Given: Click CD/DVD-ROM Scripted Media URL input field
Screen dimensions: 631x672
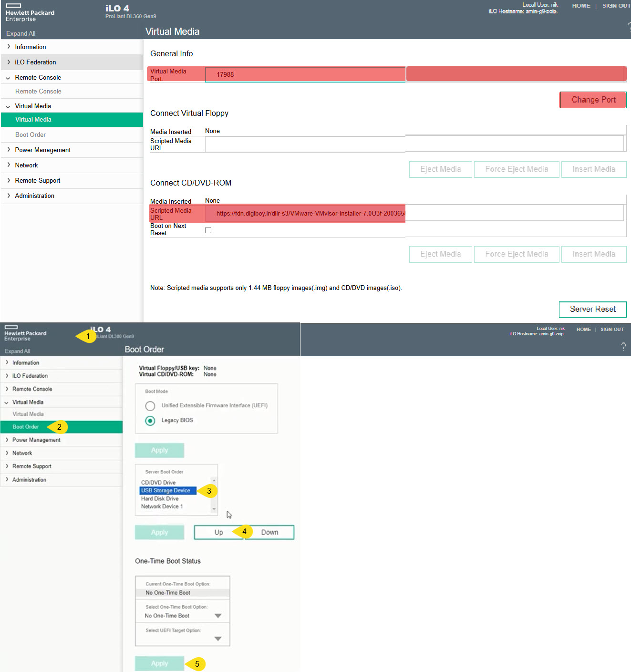Looking at the screenshot, I should tap(414, 213).
